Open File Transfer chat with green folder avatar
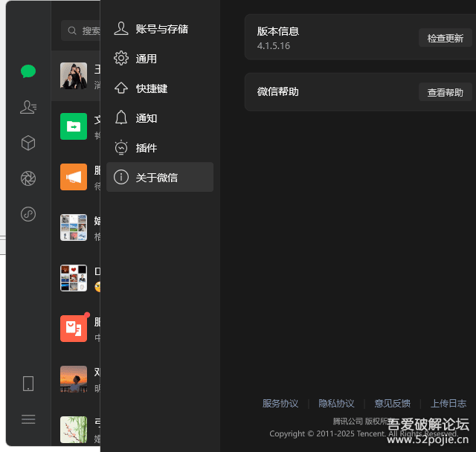Screen dimensions: 476x452 (74, 126)
